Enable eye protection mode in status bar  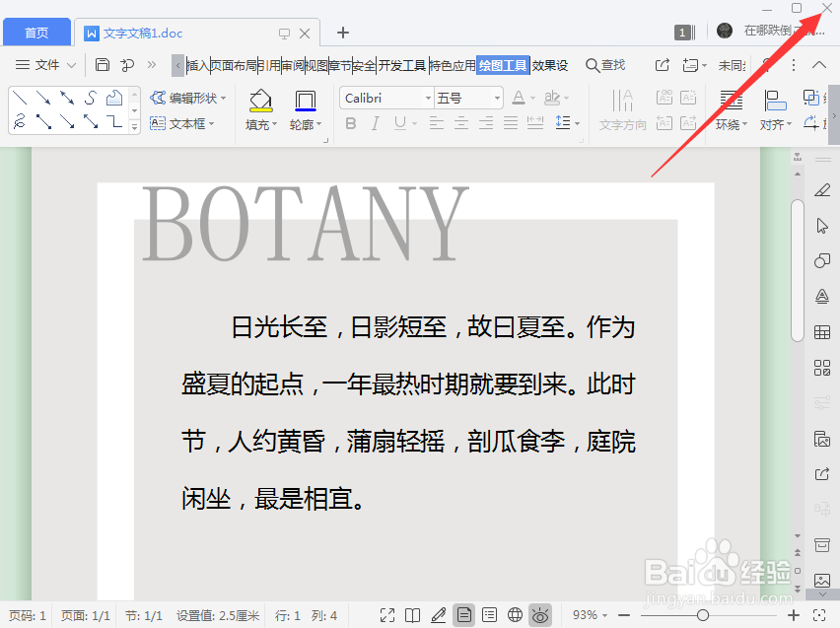(x=541, y=615)
